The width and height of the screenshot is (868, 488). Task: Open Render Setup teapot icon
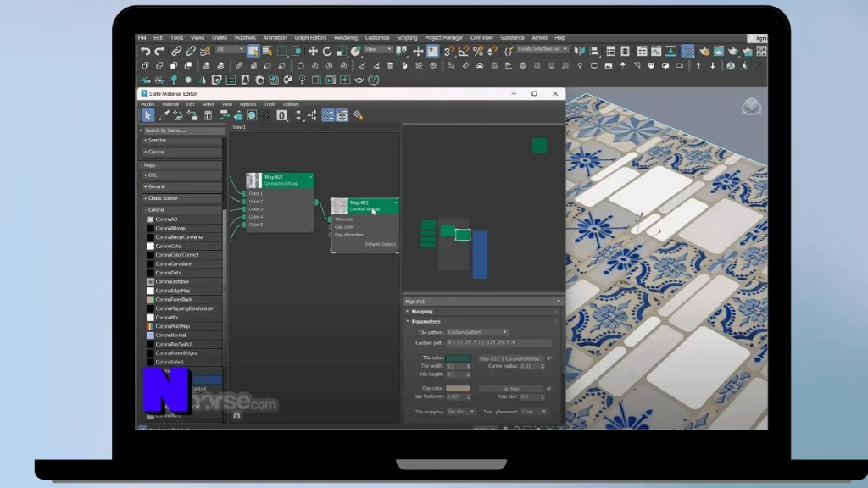[704, 51]
